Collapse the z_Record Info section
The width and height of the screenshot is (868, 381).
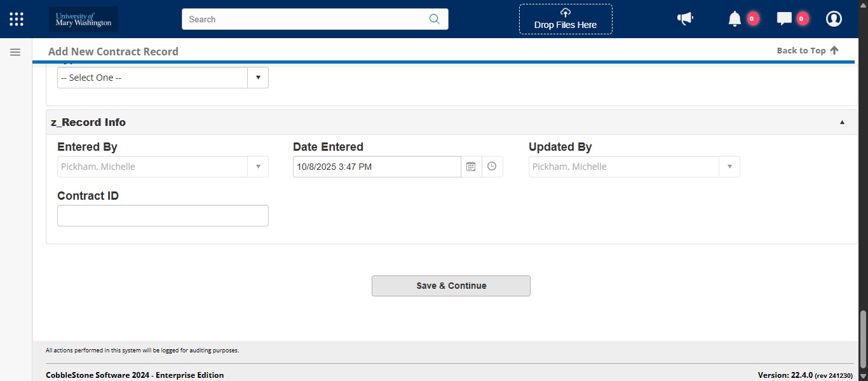(x=842, y=122)
